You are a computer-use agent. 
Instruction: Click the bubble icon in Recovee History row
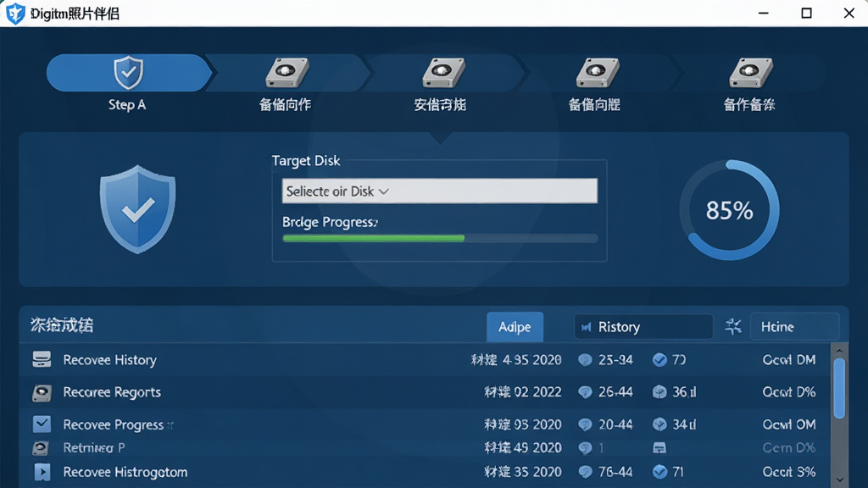click(x=585, y=360)
